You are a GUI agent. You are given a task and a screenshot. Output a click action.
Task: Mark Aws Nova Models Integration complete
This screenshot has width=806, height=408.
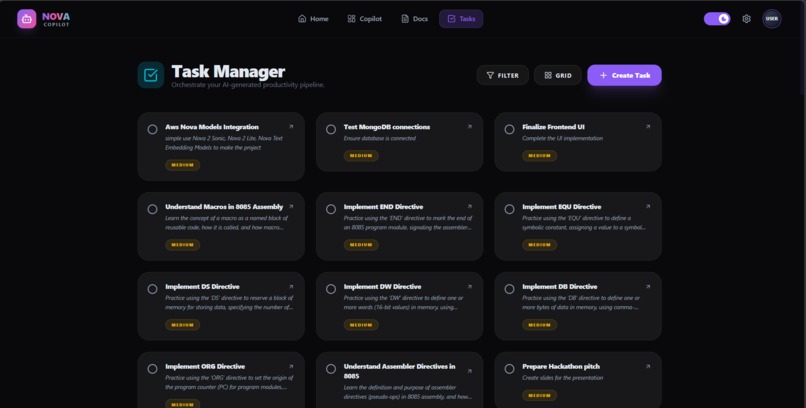(152, 129)
